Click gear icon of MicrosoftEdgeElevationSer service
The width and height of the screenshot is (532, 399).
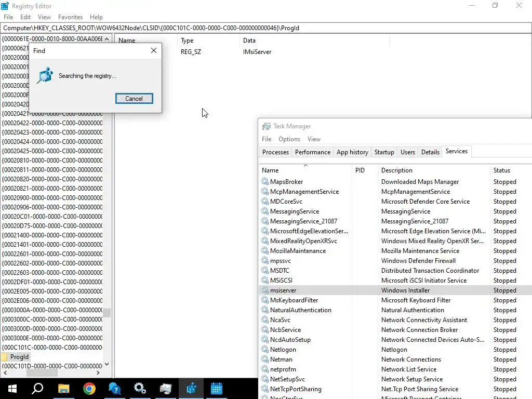[x=265, y=231]
